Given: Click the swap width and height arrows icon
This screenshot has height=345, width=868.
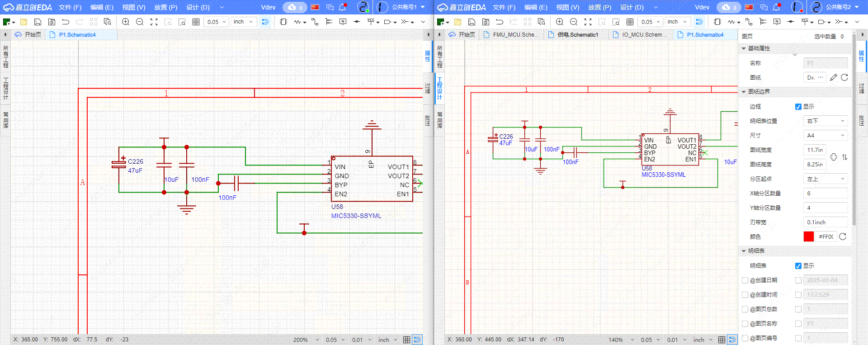Looking at the screenshot, I should click(x=844, y=157).
